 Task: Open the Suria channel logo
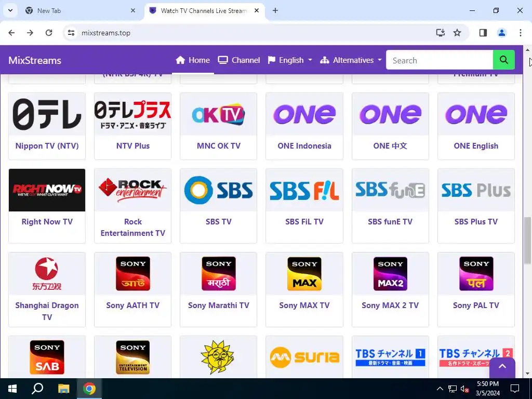(x=304, y=357)
